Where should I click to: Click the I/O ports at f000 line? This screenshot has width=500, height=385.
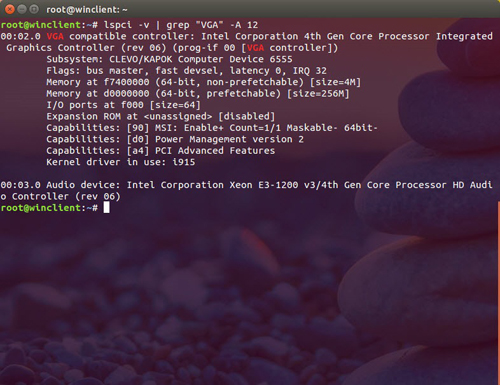click(x=123, y=105)
